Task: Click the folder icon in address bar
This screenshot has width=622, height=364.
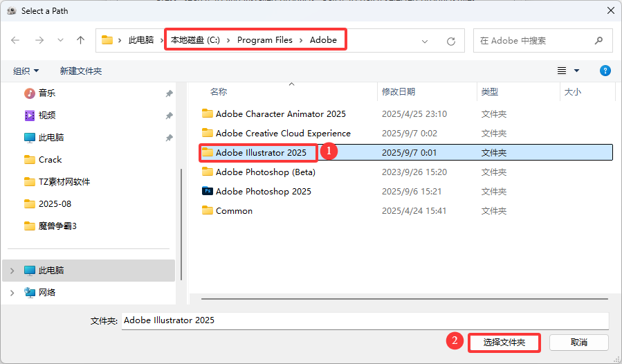Action: [107, 40]
